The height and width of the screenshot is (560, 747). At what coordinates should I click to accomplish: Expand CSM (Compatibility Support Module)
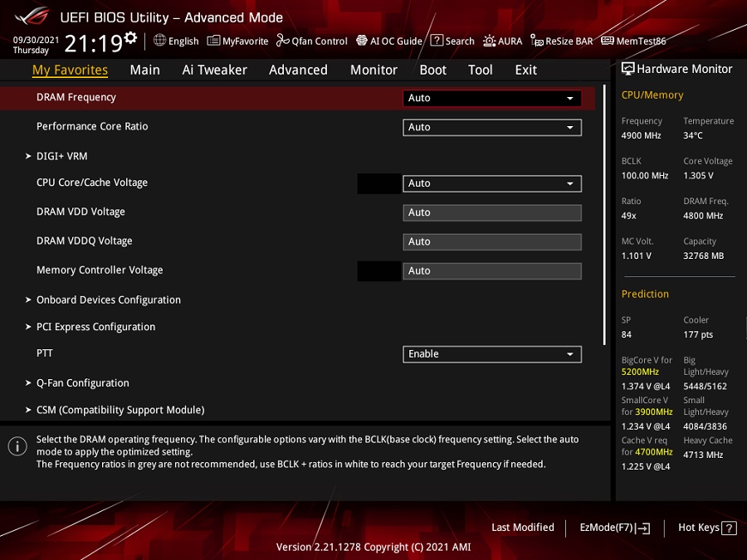pyautogui.click(x=120, y=410)
